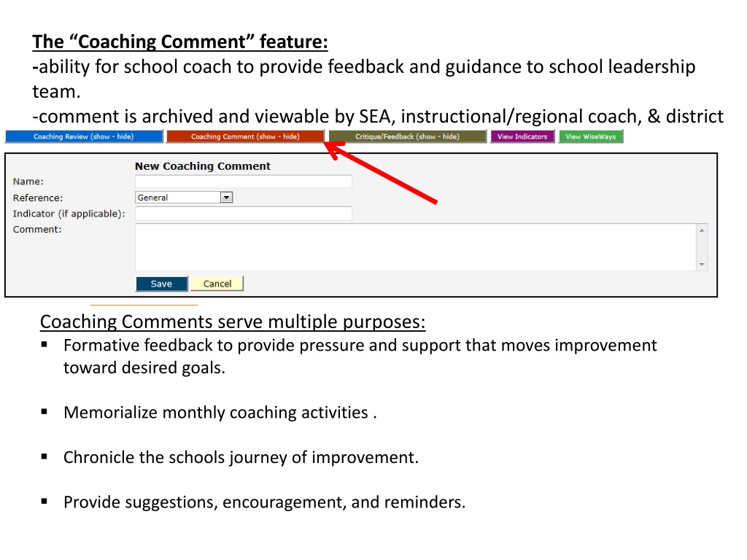Click the Coaching Comment feature title
The width and height of the screenshot is (747, 560).
180,42
